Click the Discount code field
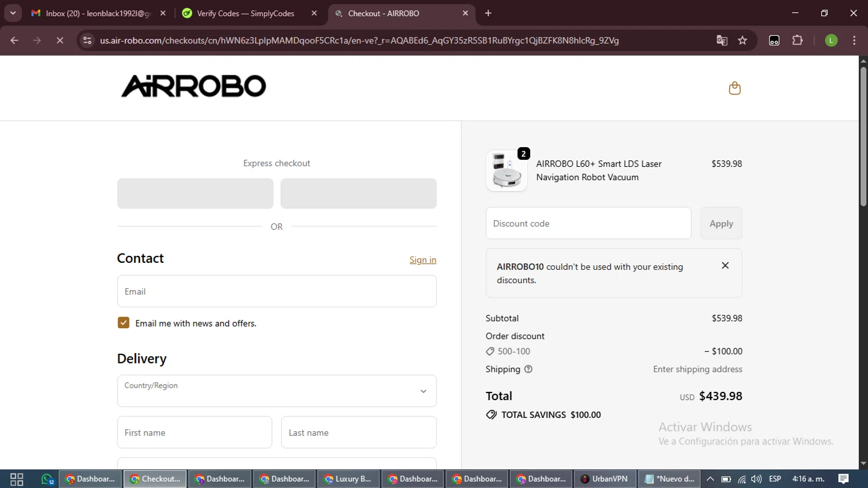This screenshot has height=488, width=868. click(589, 223)
